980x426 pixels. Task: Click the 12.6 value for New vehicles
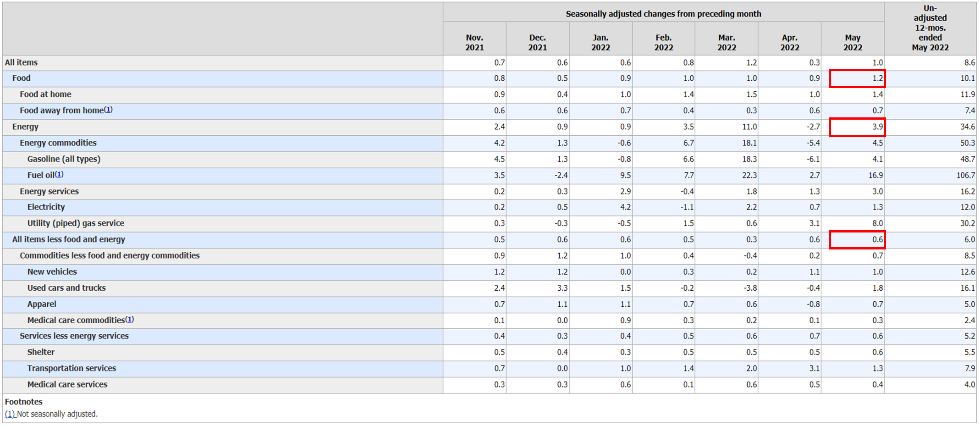[x=968, y=271]
